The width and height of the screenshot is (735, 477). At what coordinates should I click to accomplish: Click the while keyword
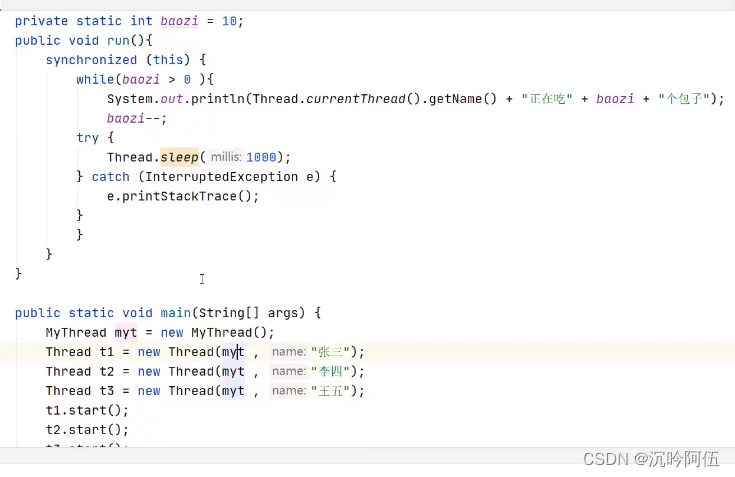click(95, 79)
